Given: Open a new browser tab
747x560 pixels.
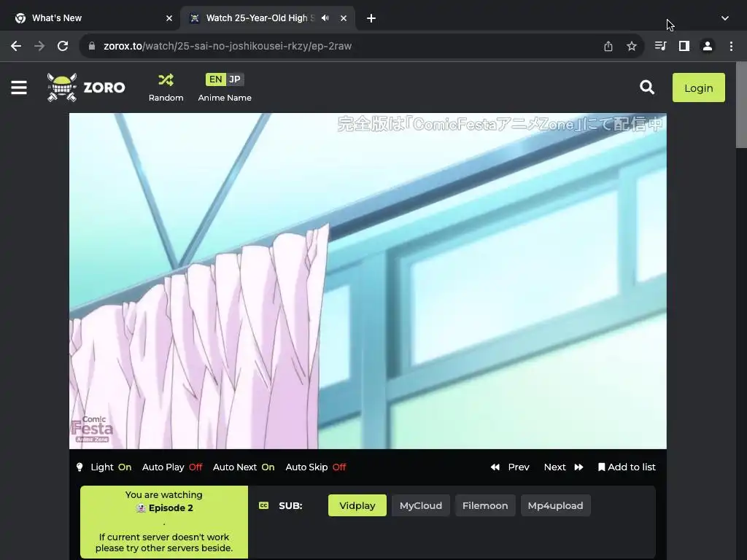Looking at the screenshot, I should [371, 18].
